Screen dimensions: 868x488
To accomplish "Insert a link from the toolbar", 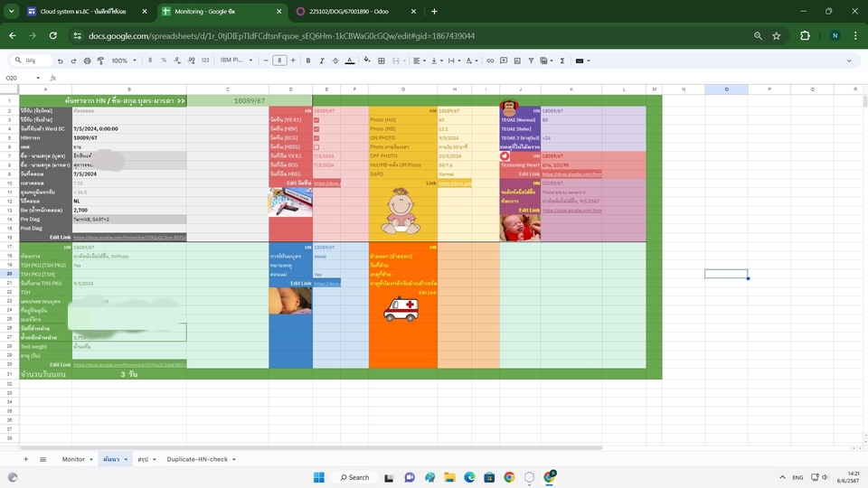I will 490,61.
